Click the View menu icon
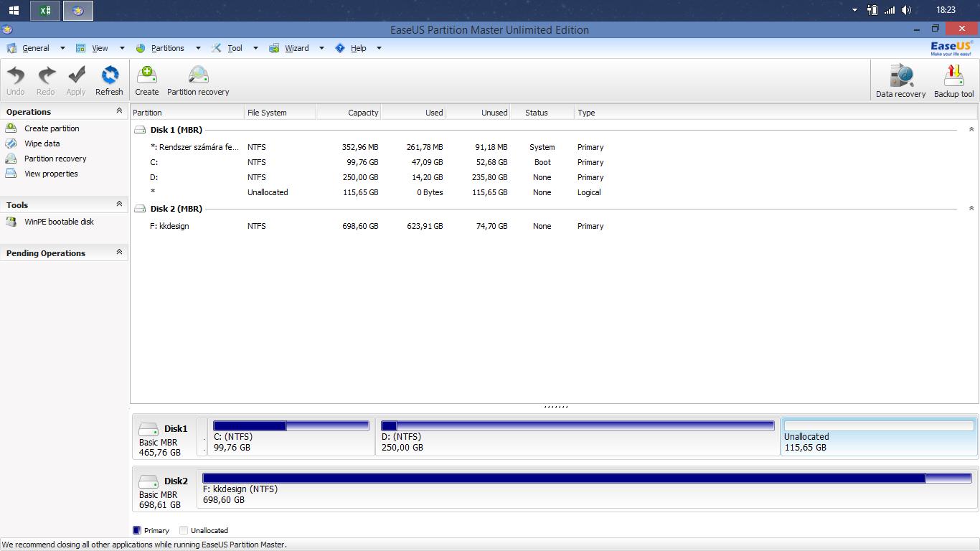This screenshot has height=551, width=980. pyautogui.click(x=81, y=48)
